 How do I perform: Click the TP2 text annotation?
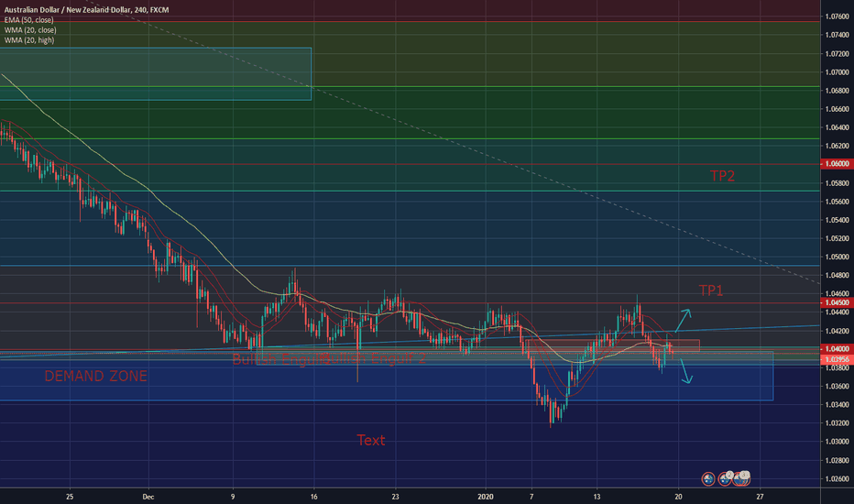coord(722,176)
